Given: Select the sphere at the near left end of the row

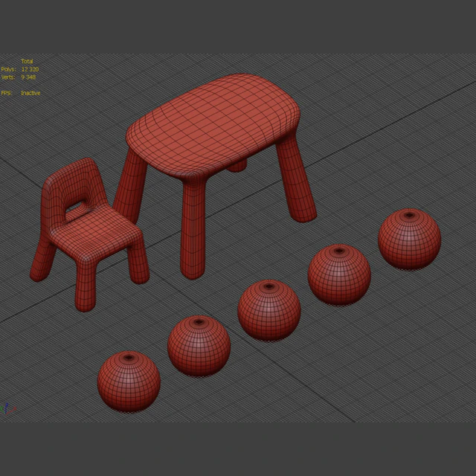Looking at the screenshot, I should click(x=129, y=382).
